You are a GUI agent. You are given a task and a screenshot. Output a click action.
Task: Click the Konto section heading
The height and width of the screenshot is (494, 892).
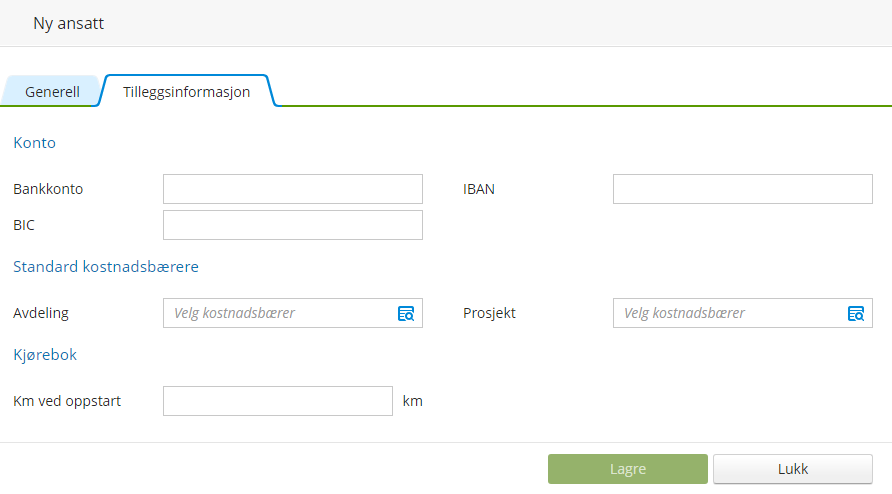point(34,143)
